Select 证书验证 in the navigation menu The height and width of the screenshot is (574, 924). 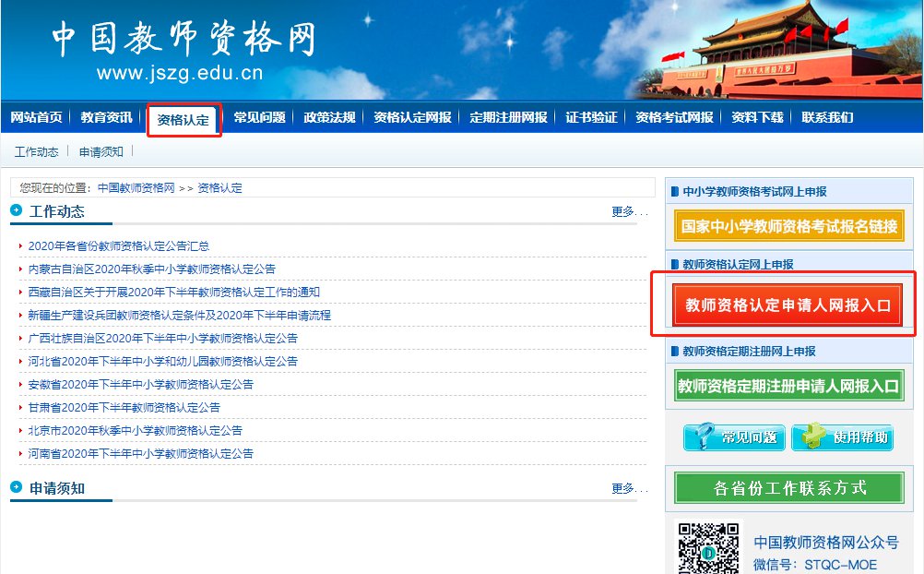point(591,117)
